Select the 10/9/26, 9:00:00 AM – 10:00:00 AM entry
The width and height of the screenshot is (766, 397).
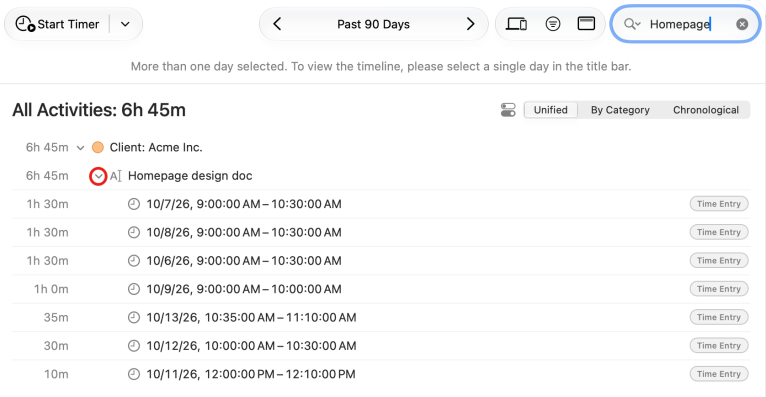(x=381, y=289)
